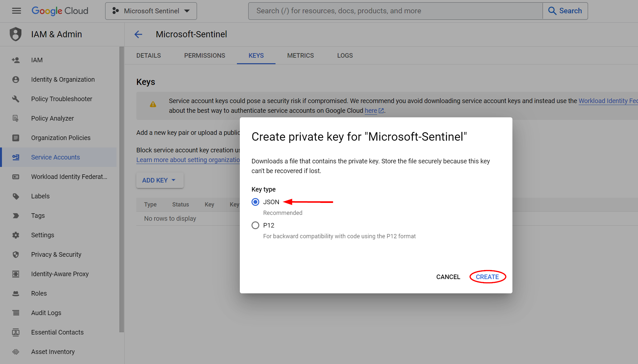Switch to the PERMISSIONS tab
The width and height of the screenshot is (638, 364).
click(x=204, y=55)
